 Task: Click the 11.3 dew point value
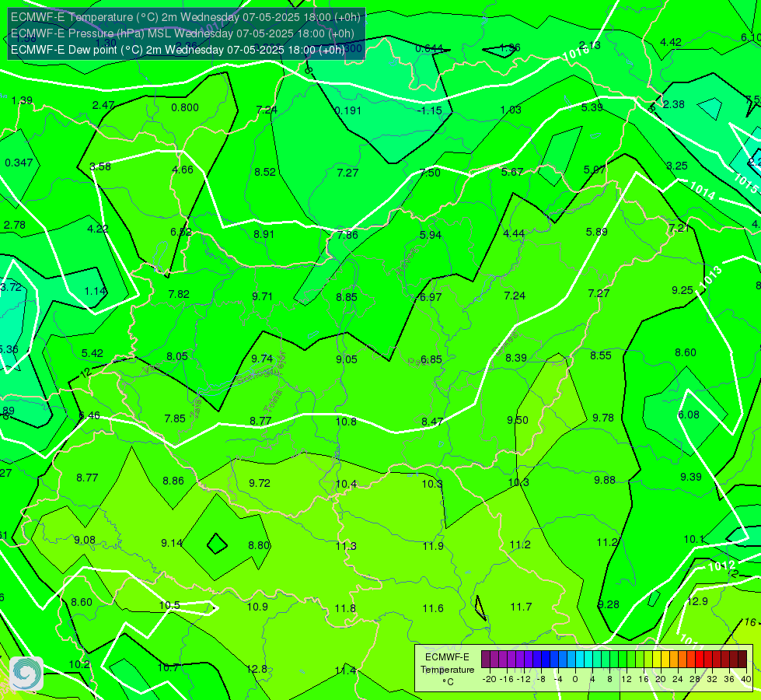click(x=346, y=547)
